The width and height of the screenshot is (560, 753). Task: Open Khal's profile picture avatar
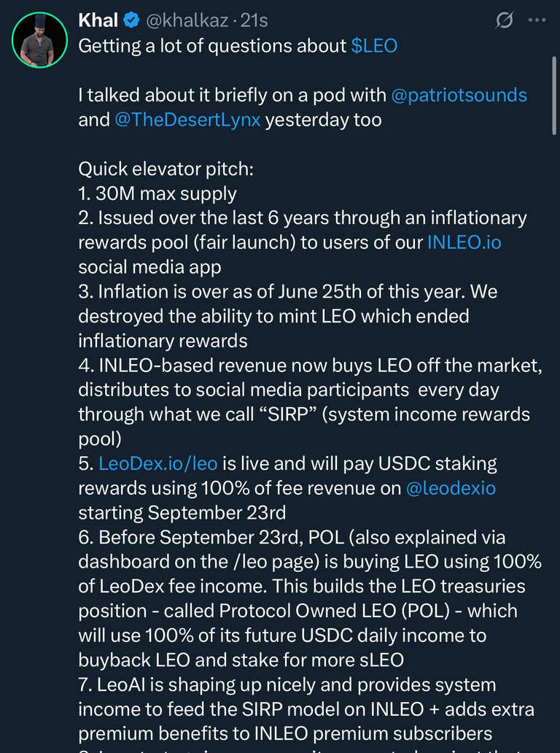tap(39, 40)
